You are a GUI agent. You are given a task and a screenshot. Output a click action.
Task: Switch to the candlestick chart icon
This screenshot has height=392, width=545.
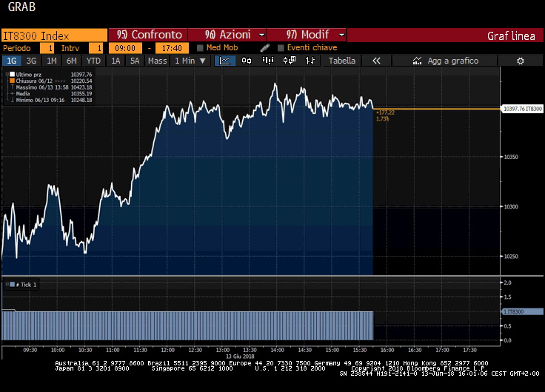(247, 61)
